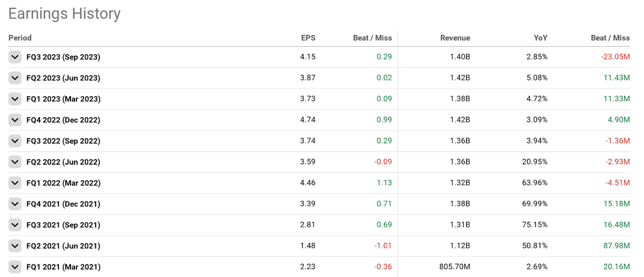Image resolution: width=644 pixels, height=277 pixels.
Task: Expand the FQ1 2022 (Mar 2022) row
Action: pos(15,183)
